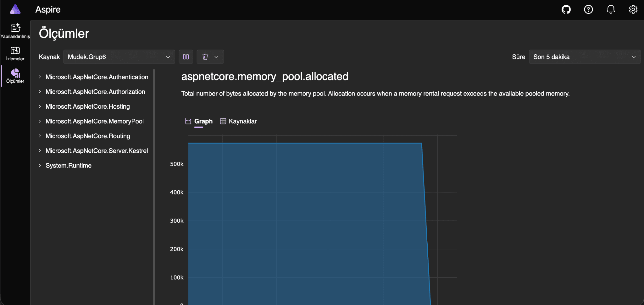This screenshot has height=305, width=644.
Task: Expand Microsoft.AspNetCore.Authorization chevron
Action: click(40, 92)
